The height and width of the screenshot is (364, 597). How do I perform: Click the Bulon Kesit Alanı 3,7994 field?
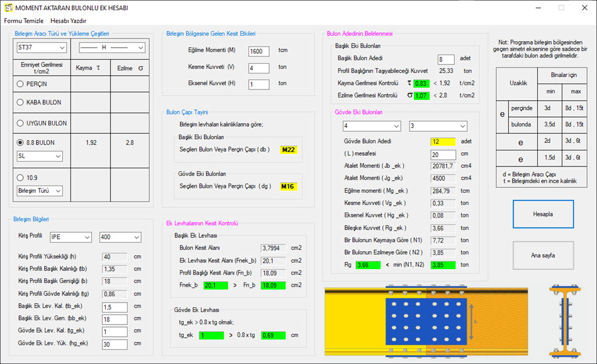pyautogui.click(x=273, y=248)
